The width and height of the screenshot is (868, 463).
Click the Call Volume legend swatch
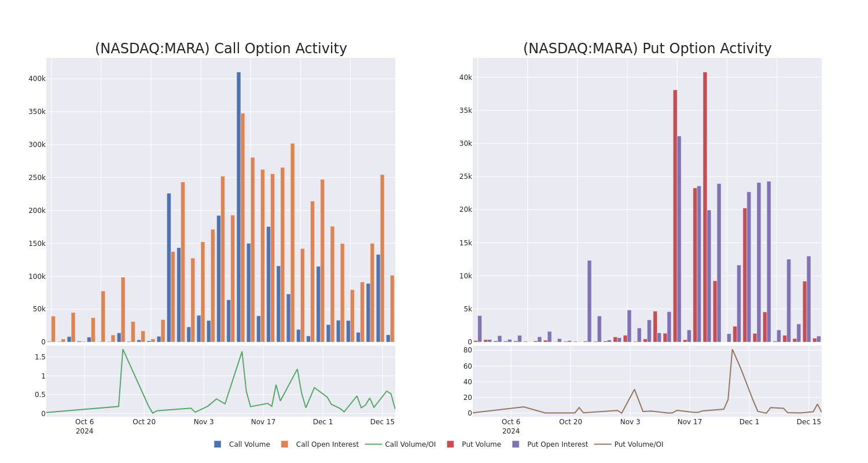(218, 444)
